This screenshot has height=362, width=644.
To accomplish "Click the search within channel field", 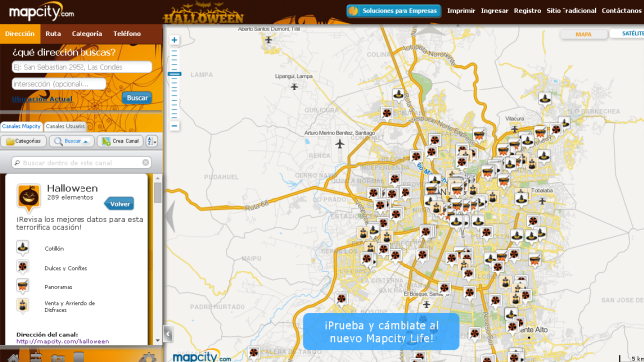I will point(81,163).
